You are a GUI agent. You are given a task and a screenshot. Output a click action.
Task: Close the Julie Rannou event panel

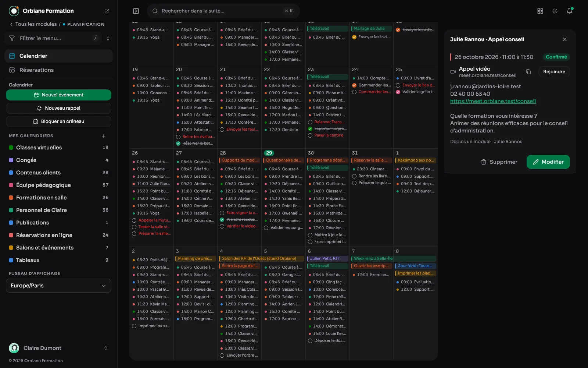click(x=565, y=39)
